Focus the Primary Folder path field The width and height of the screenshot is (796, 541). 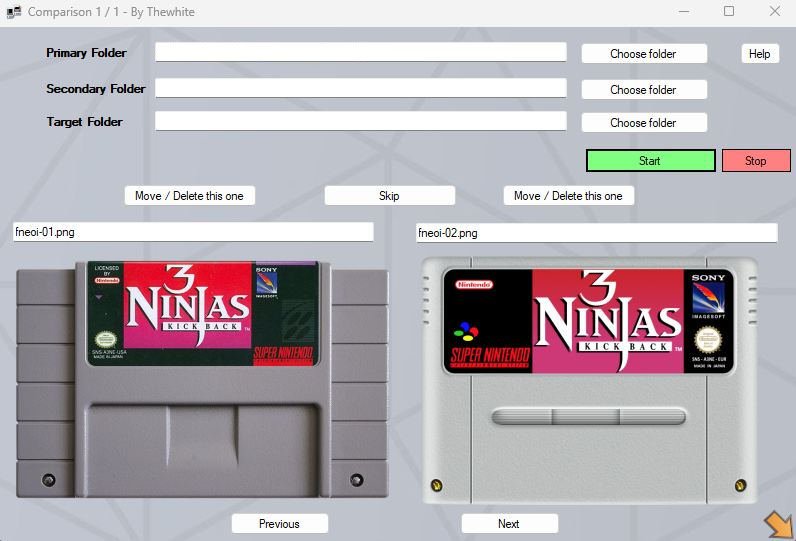click(360, 52)
